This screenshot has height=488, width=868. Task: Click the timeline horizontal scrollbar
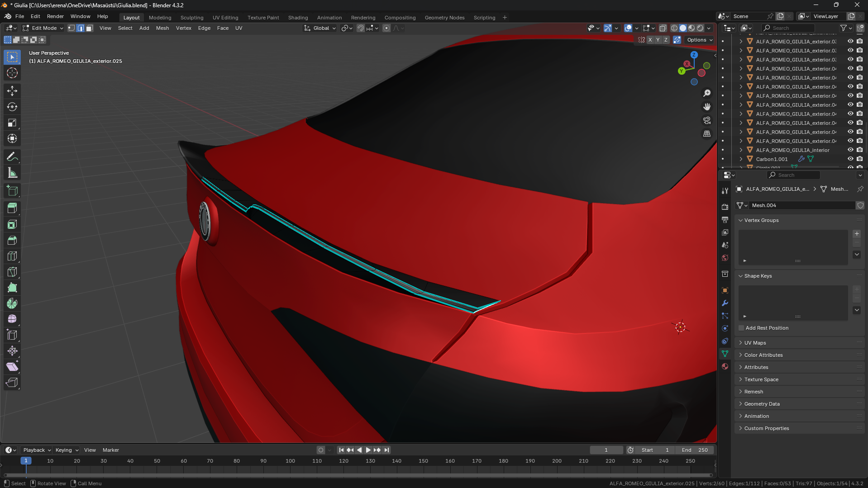[358, 475]
